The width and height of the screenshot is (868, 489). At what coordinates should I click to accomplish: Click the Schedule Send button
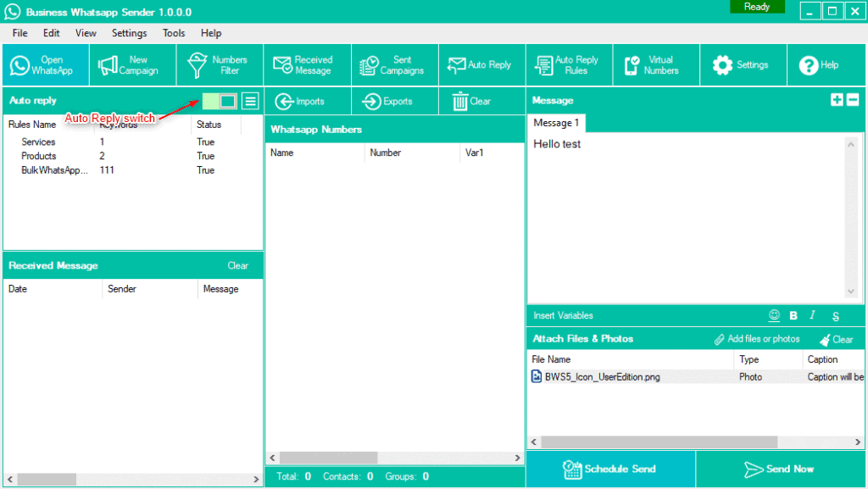[x=610, y=469]
